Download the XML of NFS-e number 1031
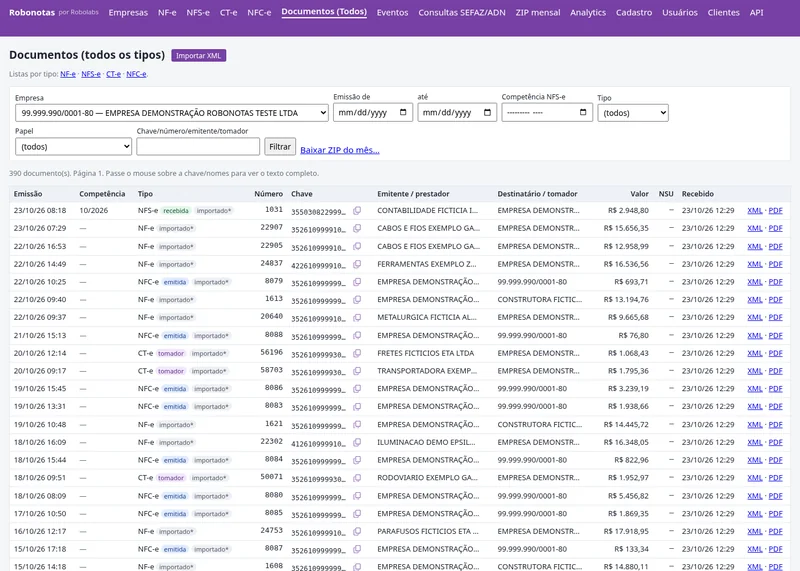This screenshot has width=800, height=571. click(x=755, y=210)
